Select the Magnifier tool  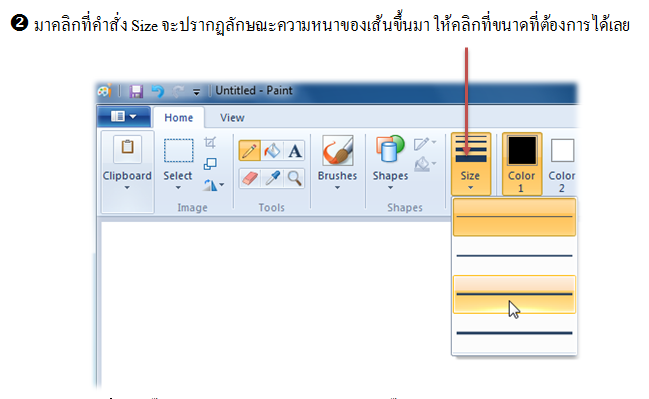coord(294,178)
